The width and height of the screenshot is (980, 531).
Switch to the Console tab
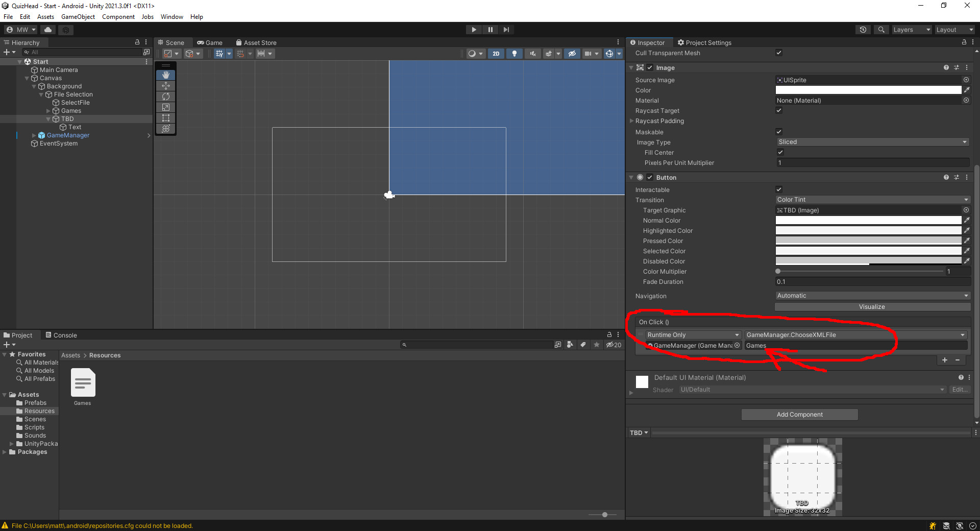point(61,335)
